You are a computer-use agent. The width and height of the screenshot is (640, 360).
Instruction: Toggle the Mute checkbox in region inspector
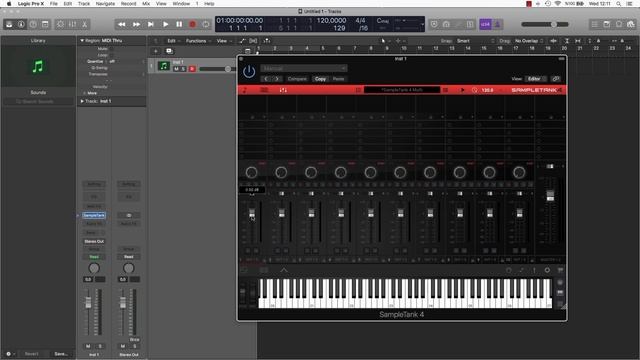[112, 49]
